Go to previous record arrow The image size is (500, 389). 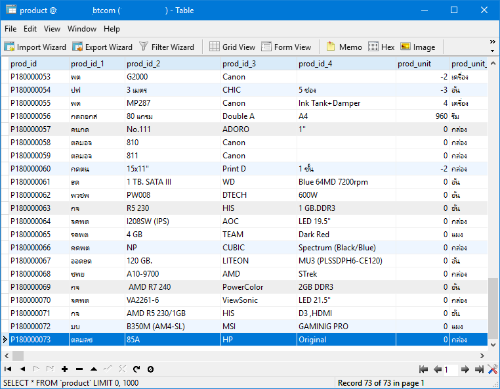[x=22, y=369]
